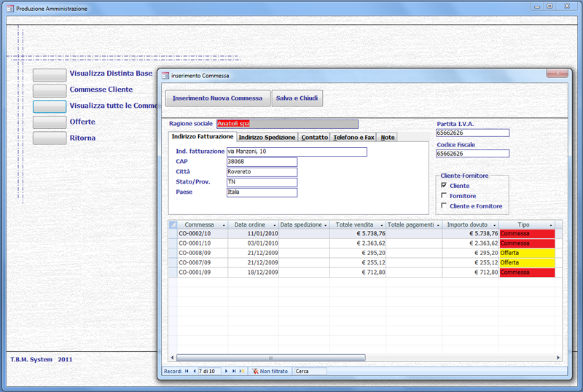Click the Partita I.V.A. field
This screenshot has width=583, height=392.
point(472,133)
